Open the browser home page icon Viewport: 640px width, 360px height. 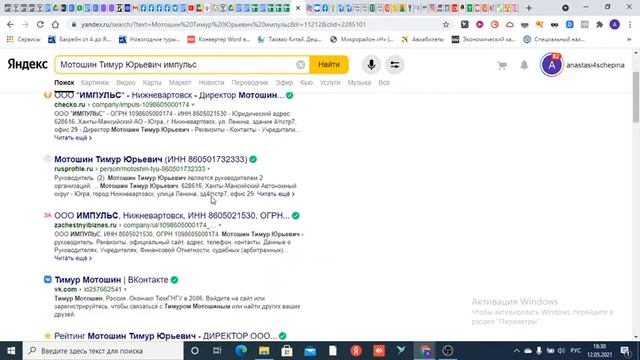(x=55, y=24)
